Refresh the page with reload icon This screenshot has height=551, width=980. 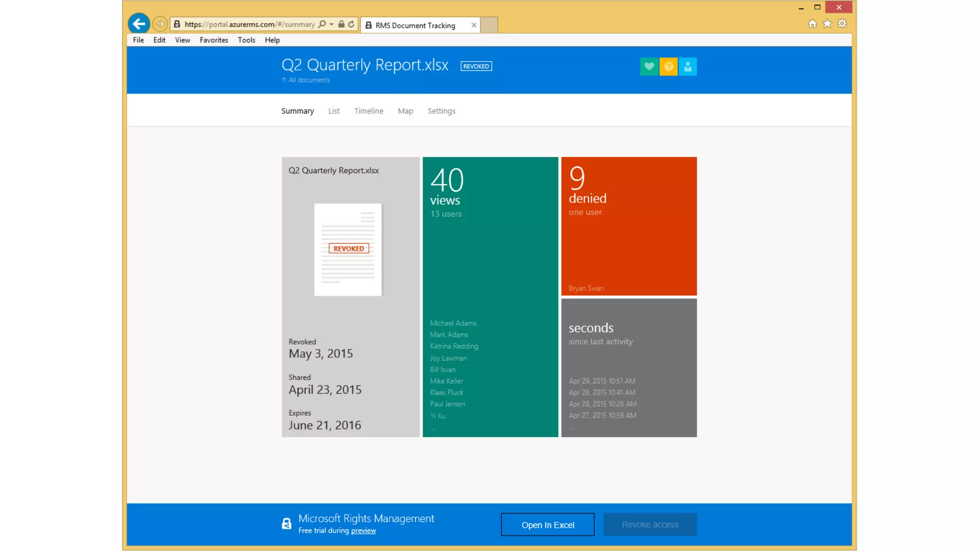point(351,24)
